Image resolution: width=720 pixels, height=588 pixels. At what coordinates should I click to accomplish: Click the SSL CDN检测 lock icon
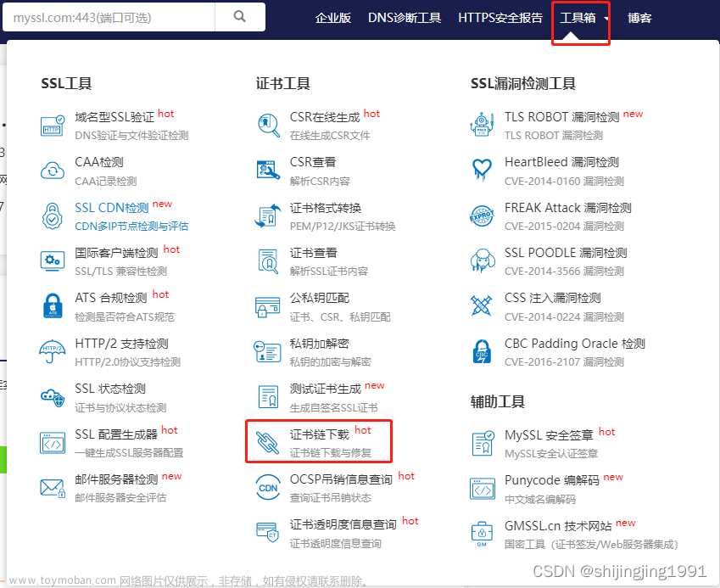(x=53, y=216)
